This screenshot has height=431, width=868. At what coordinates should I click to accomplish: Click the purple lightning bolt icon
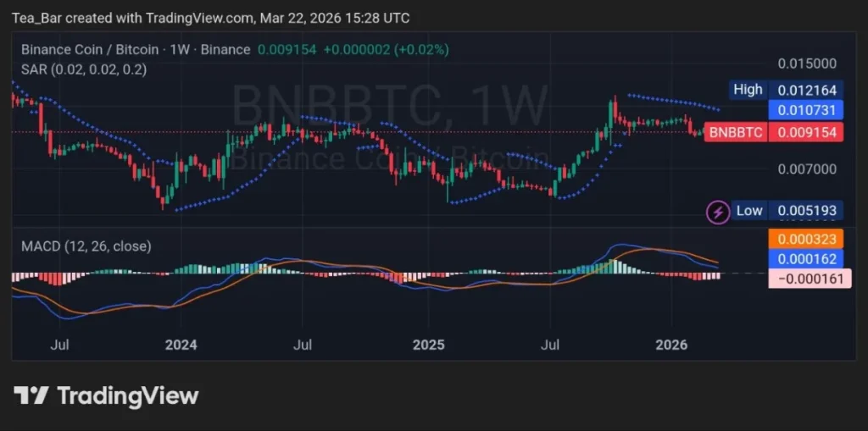tap(719, 212)
